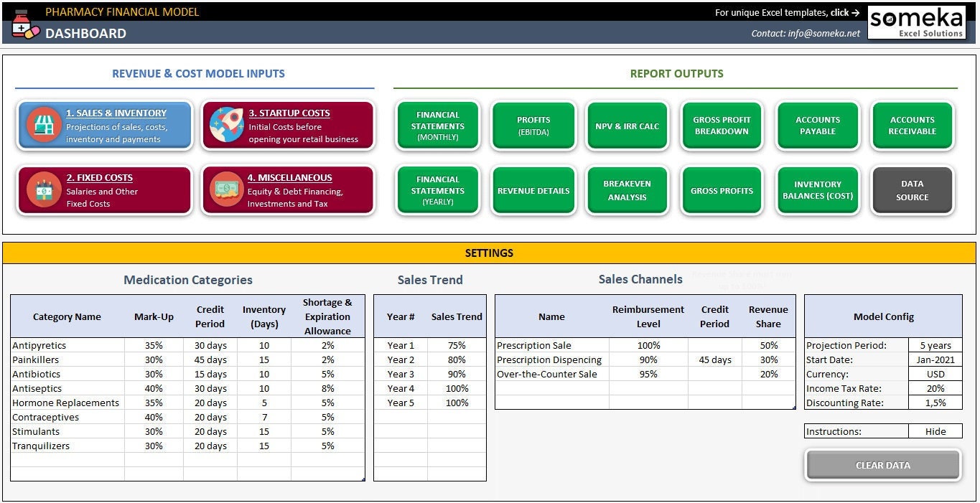Viewport: 980px width, 503px height.
Task: Select the Instructions Hide setting
Action: pos(935,431)
